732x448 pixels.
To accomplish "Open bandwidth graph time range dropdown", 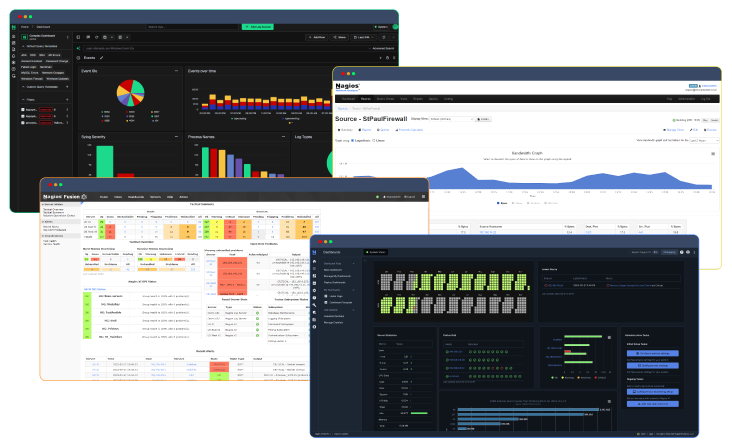I will [704, 140].
